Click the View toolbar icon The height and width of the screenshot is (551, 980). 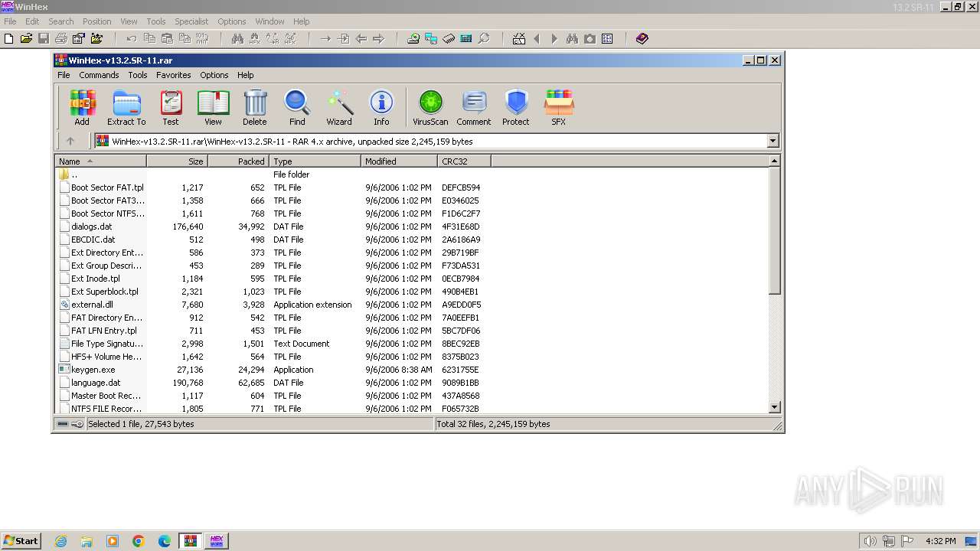tap(213, 107)
